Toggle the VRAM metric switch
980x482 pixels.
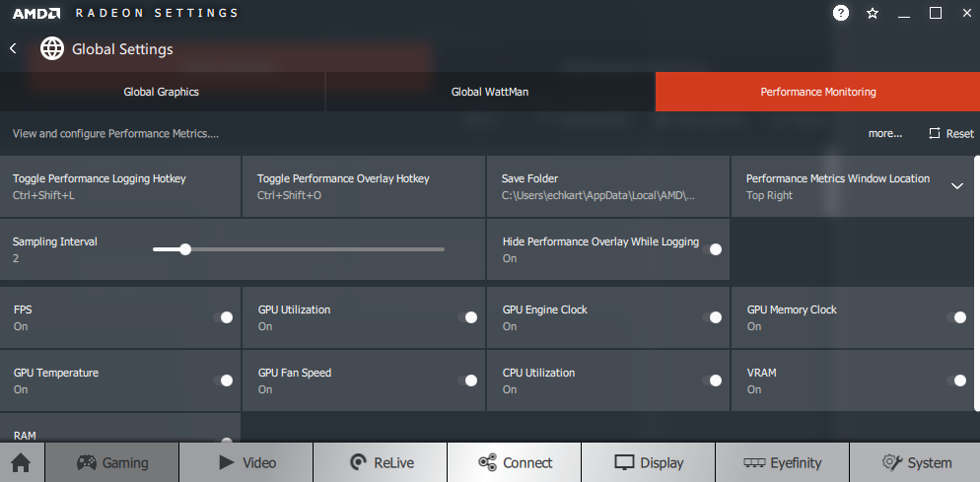(956, 380)
